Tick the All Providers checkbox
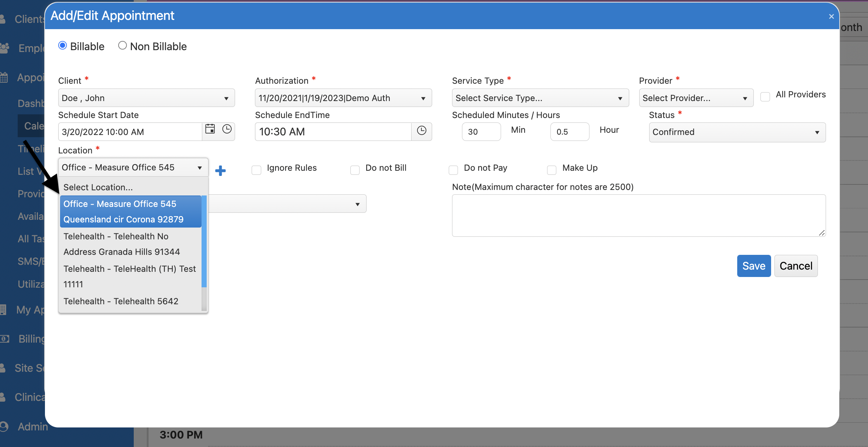 (765, 97)
